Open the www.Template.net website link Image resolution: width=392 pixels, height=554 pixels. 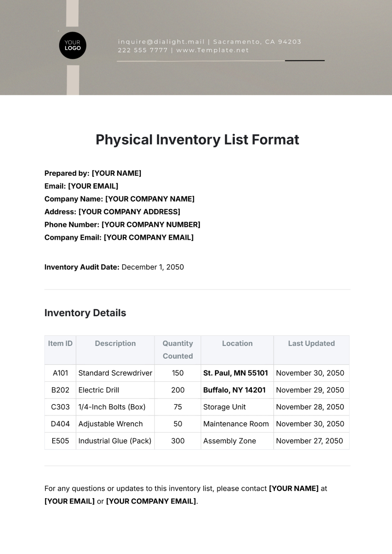point(212,50)
